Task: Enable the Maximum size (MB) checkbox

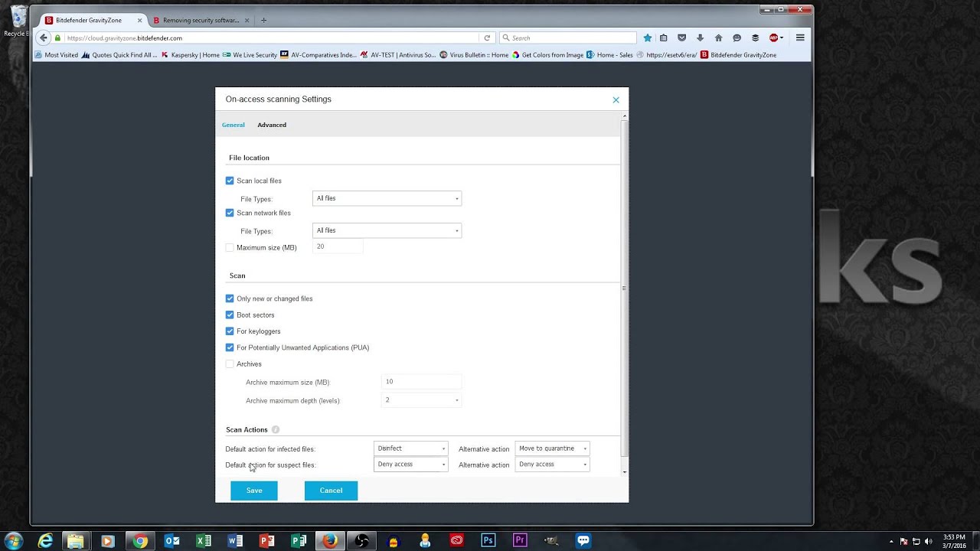Action: pyautogui.click(x=230, y=248)
